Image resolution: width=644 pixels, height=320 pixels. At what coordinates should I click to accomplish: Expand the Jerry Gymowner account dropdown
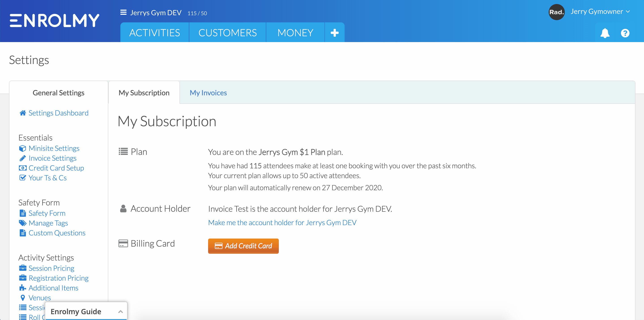coord(600,11)
